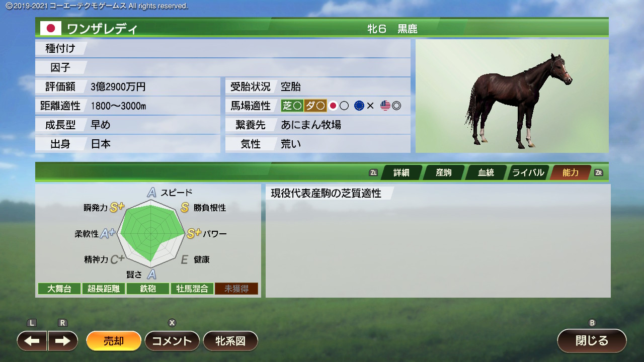This screenshot has width=644, height=362.
Task: Click the distance value 1800〜3000m
Action: (x=118, y=106)
